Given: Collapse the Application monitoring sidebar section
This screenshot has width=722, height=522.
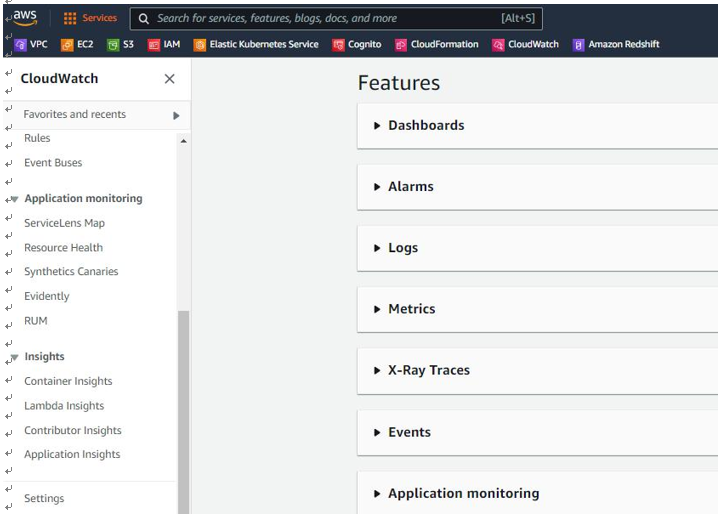Looking at the screenshot, I should tap(14, 199).
